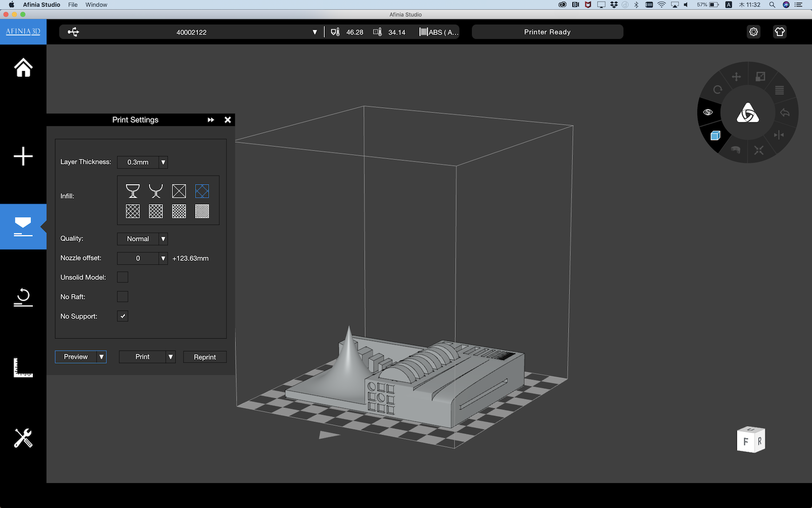Select the coarsest mesh infill in the bottom row

[133, 211]
